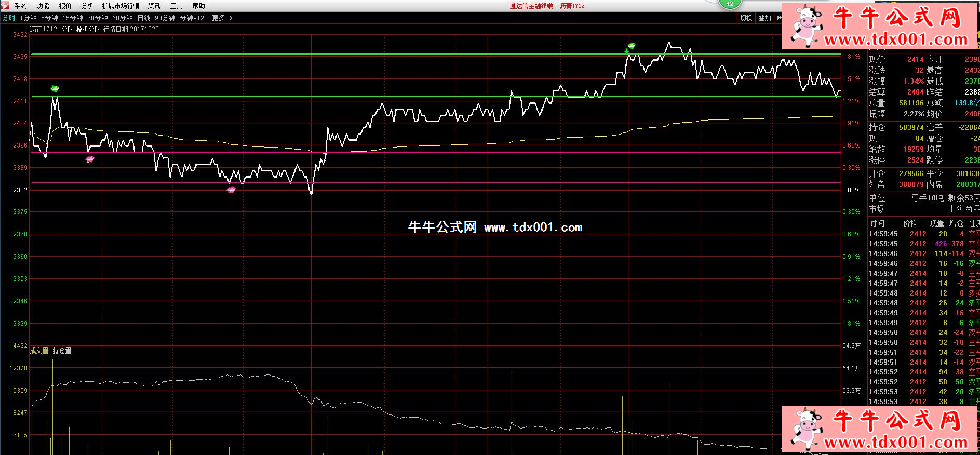
Task: Click the green diamond marker near chart start
Action: [55, 89]
